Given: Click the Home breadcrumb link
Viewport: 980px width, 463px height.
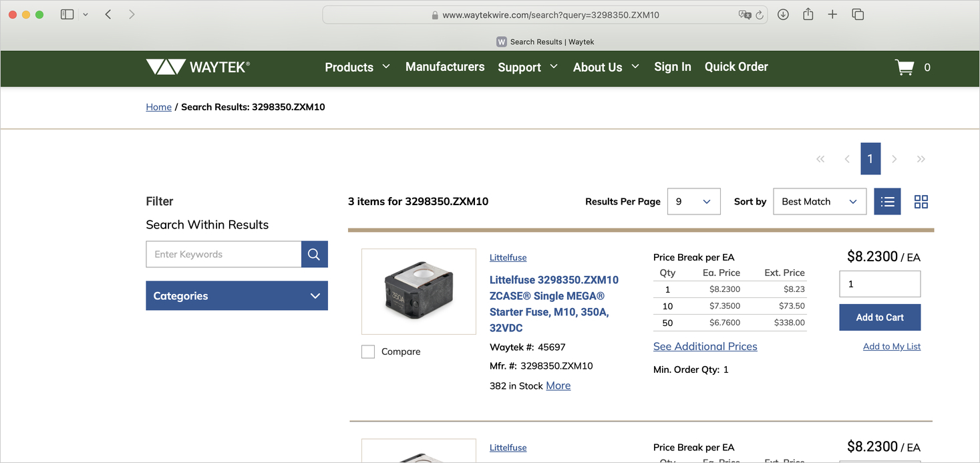Looking at the screenshot, I should 158,106.
